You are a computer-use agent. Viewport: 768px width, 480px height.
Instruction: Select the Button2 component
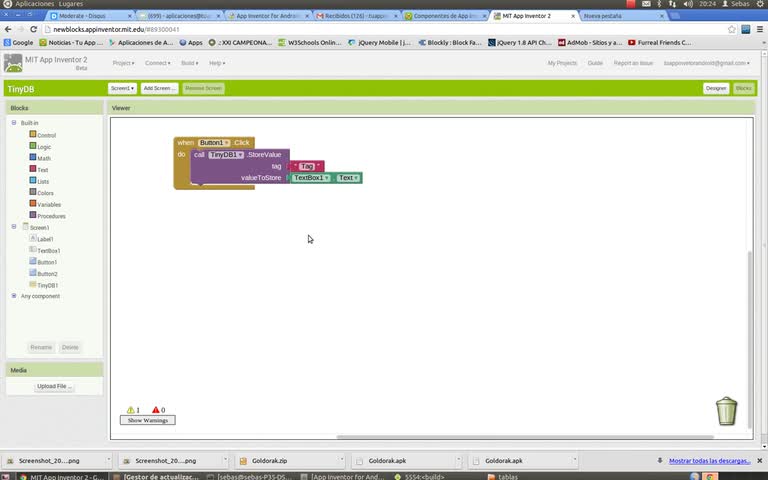pos(43,273)
